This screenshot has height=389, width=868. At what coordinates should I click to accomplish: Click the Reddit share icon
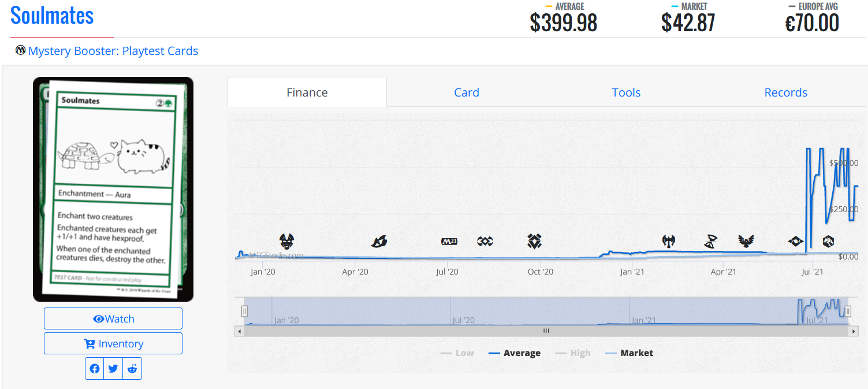(132, 369)
